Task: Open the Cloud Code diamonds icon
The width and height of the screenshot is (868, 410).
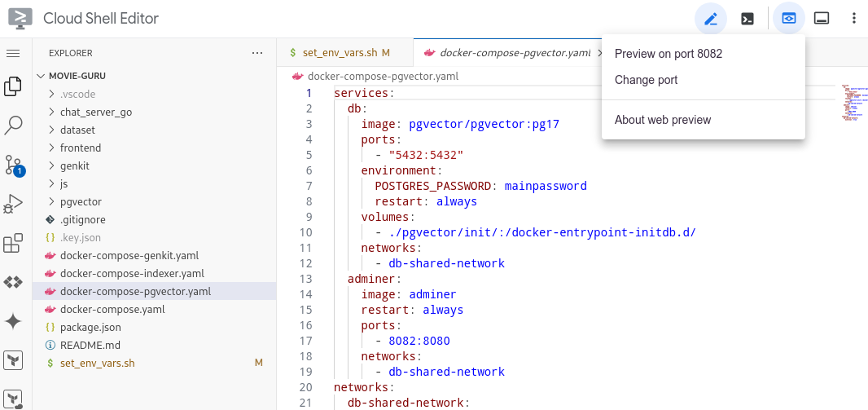Action: click(x=13, y=282)
